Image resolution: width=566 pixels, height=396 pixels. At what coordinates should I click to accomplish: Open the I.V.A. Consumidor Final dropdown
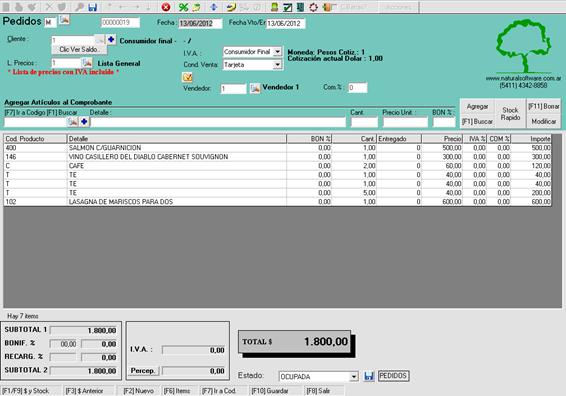[x=277, y=52]
